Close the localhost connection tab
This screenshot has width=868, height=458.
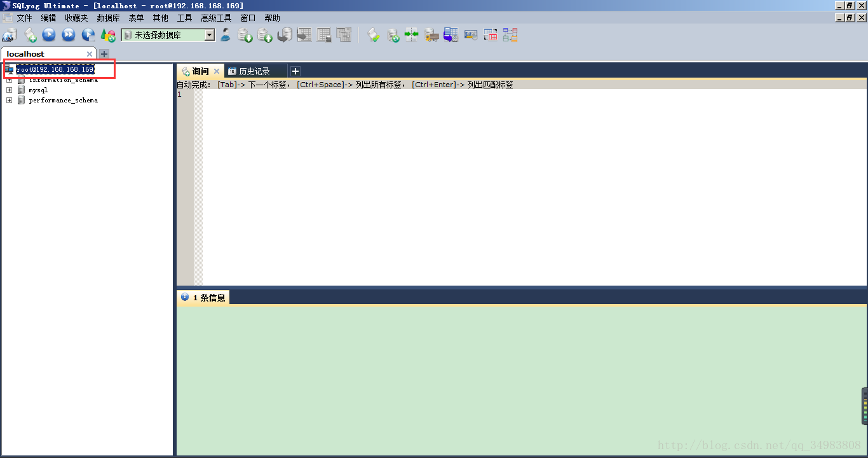point(90,54)
